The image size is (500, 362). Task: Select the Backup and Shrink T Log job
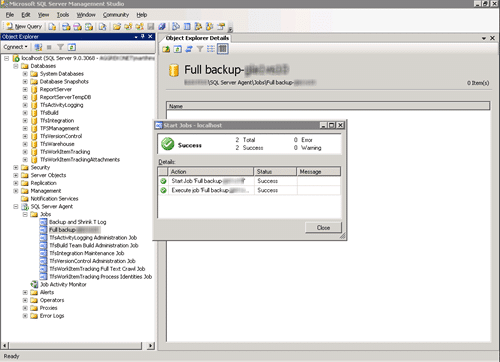tap(78, 222)
